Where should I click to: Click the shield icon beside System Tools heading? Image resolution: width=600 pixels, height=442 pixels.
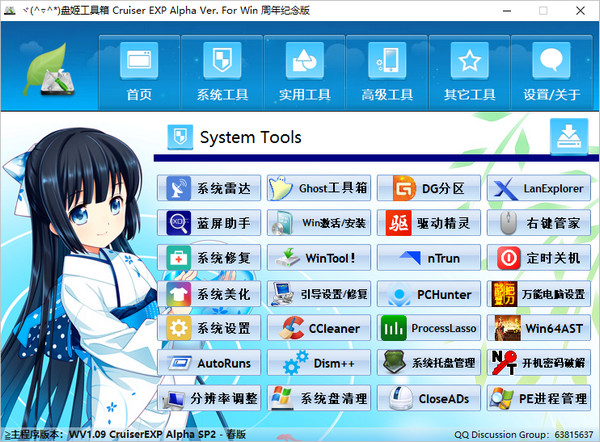pos(180,137)
